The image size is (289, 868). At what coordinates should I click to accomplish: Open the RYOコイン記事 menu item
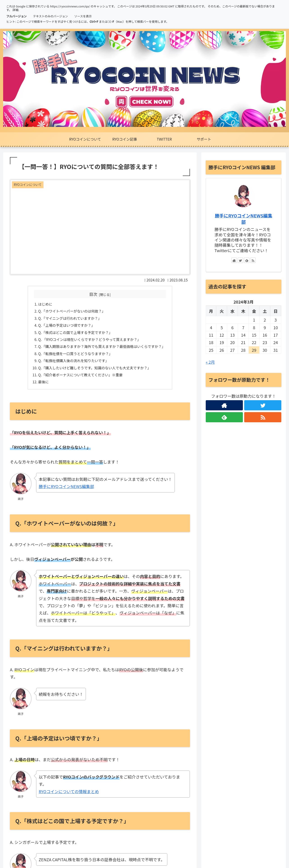(x=124, y=139)
